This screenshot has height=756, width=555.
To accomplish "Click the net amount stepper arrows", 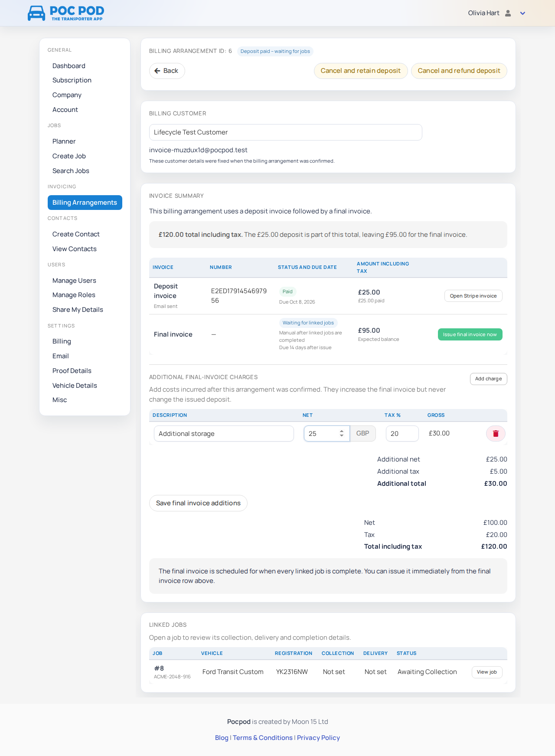I will click(x=342, y=434).
